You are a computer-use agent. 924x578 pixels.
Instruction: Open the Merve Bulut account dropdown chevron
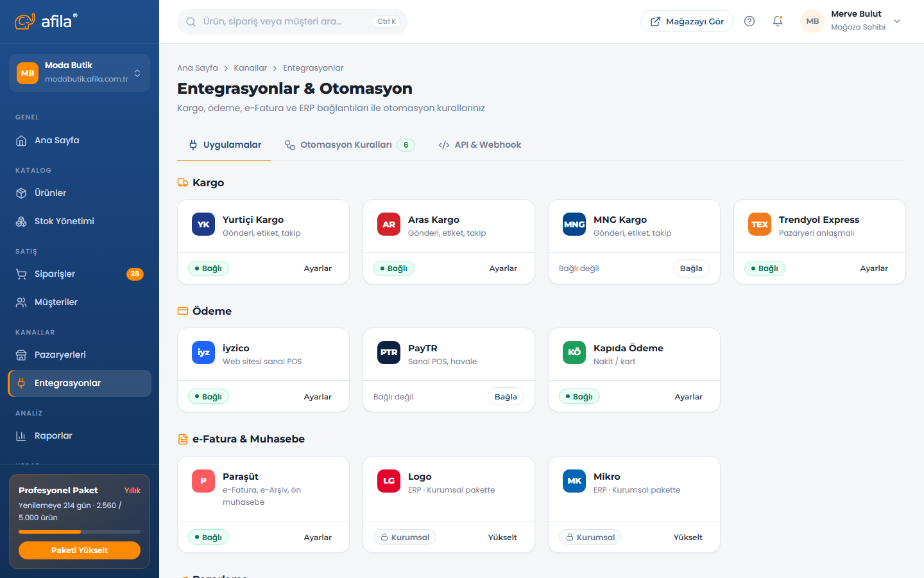(897, 21)
